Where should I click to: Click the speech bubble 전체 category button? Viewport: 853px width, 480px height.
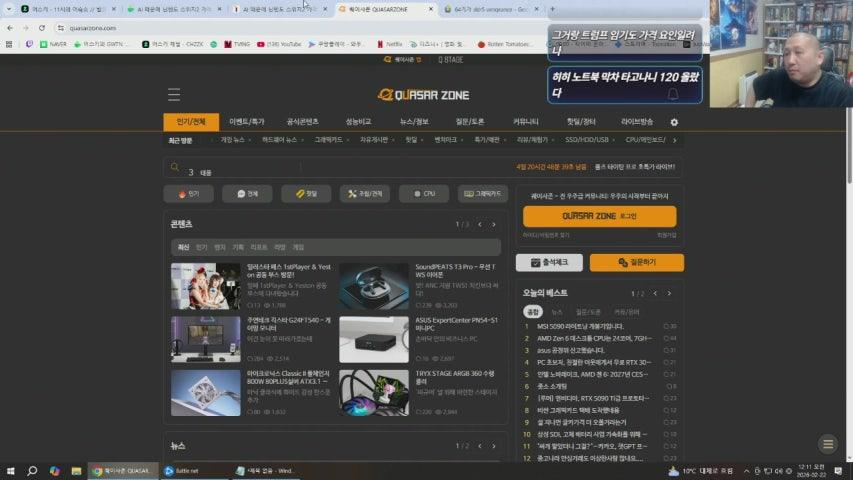coord(248,194)
